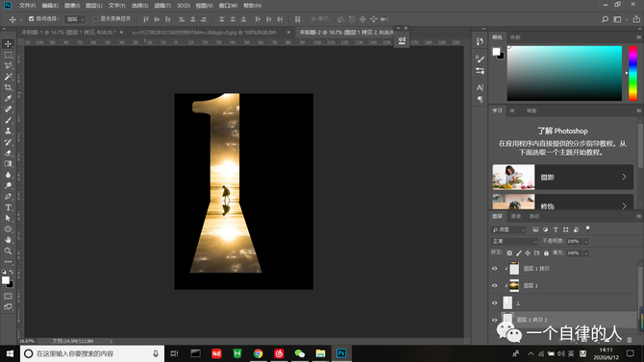Pick a color in the color field

click(564, 74)
